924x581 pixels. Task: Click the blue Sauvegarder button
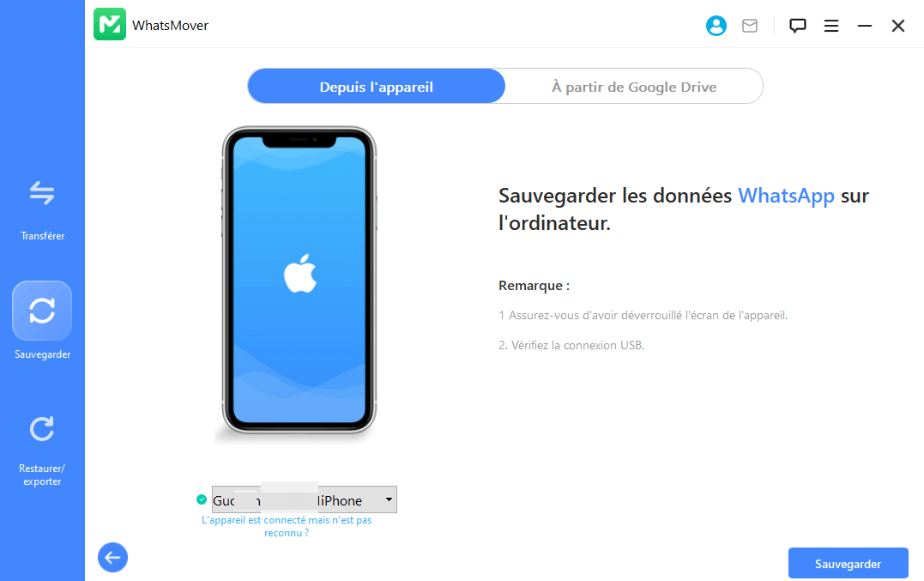pyautogui.click(x=848, y=563)
